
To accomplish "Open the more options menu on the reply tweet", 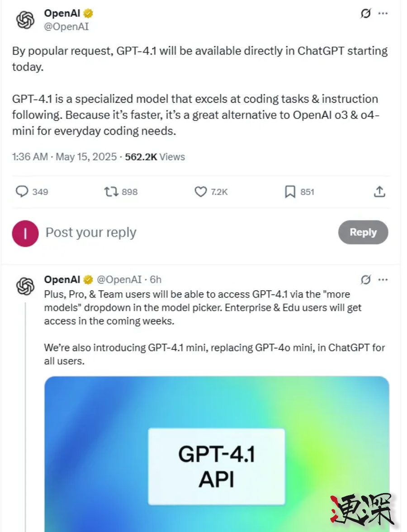I will (383, 280).
